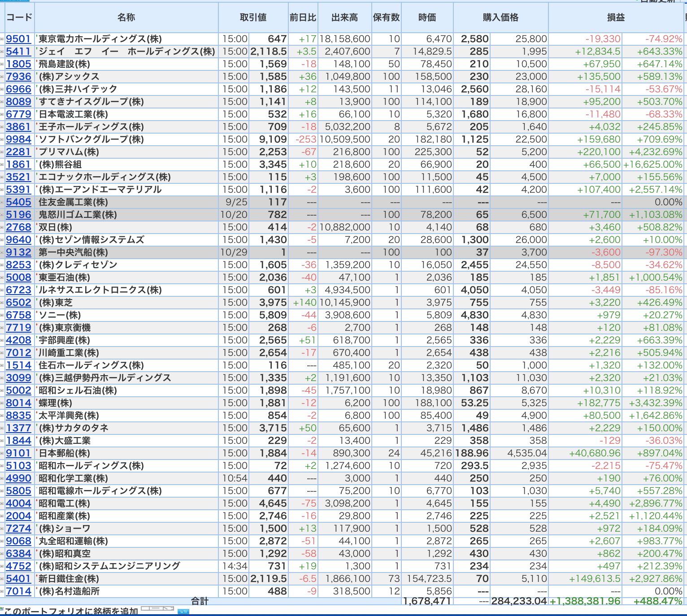This screenshot has width=687, height=616.
Task: Open stock code 6779 link
Action: pyautogui.click(x=18, y=114)
